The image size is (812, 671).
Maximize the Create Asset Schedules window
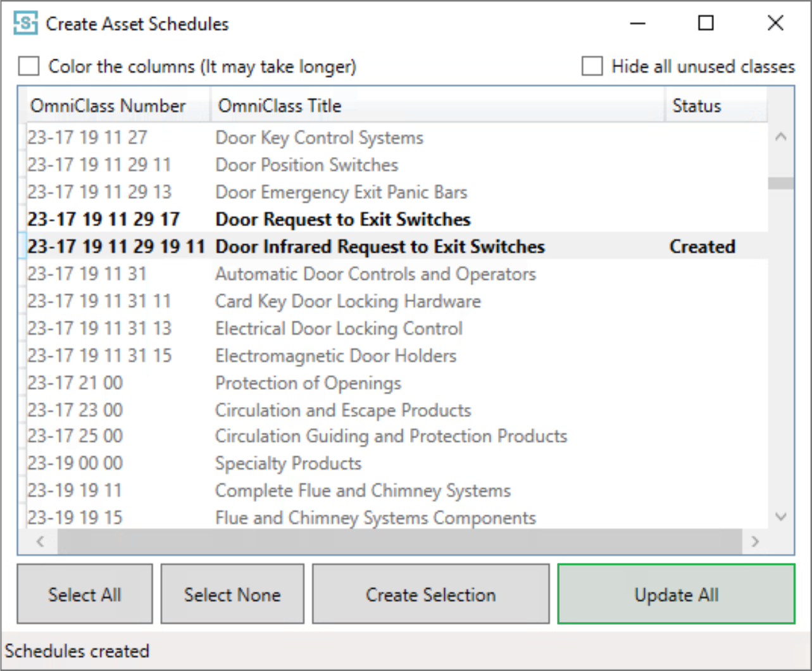pos(706,23)
